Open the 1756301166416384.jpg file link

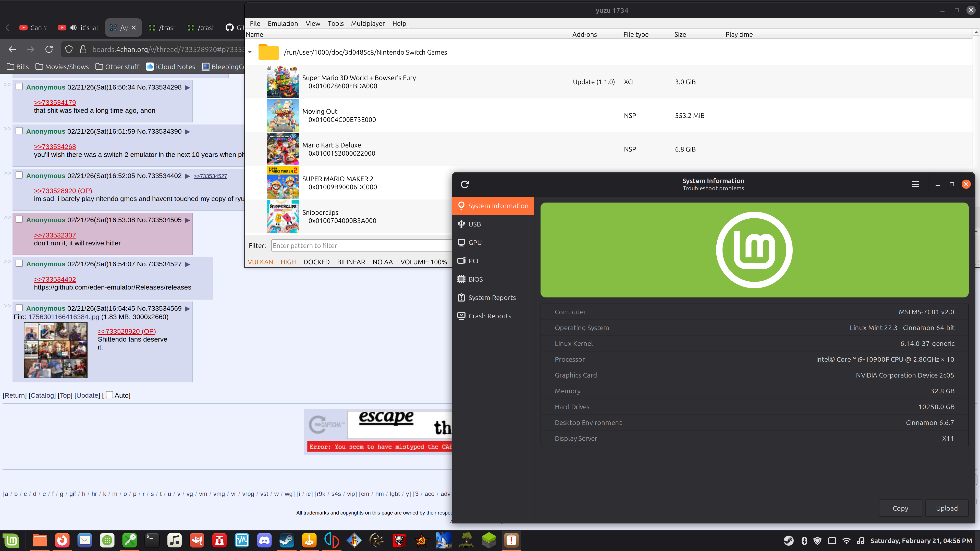(64, 317)
